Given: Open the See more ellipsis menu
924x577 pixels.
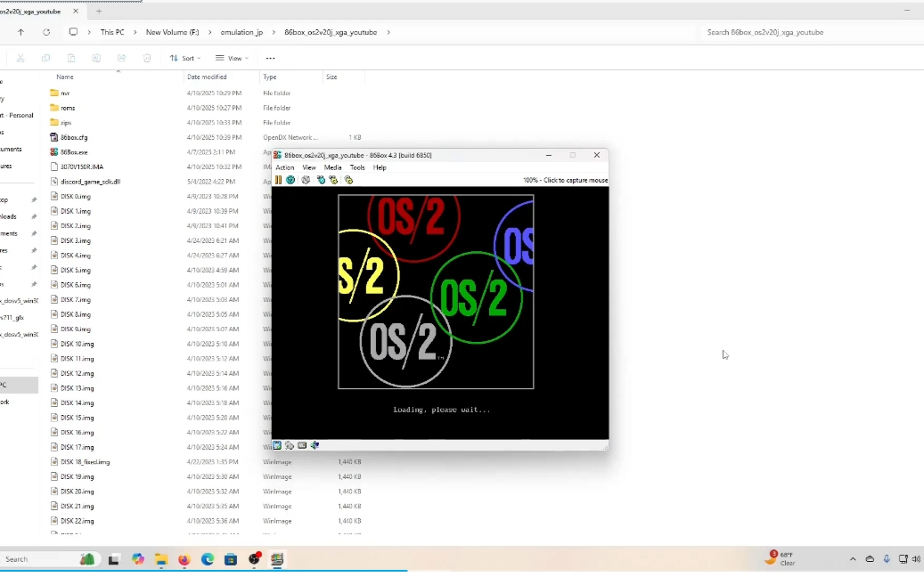Looking at the screenshot, I should coord(271,58).
